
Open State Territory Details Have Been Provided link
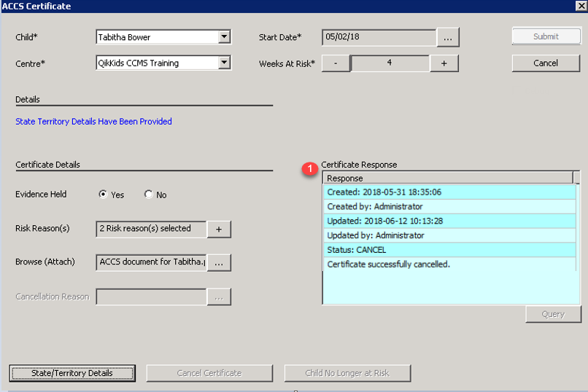click(94, 122)
